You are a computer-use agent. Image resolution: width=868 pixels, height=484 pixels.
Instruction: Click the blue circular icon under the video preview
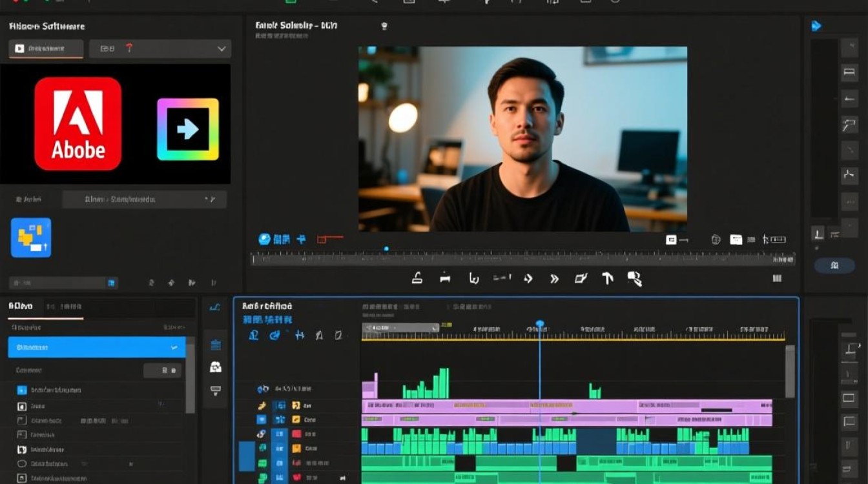coord(264,239)
